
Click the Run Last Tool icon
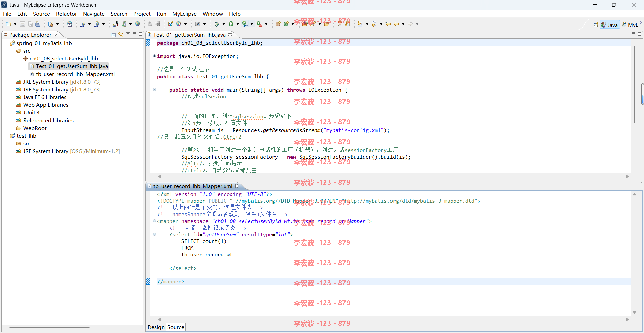coord(259,24)
